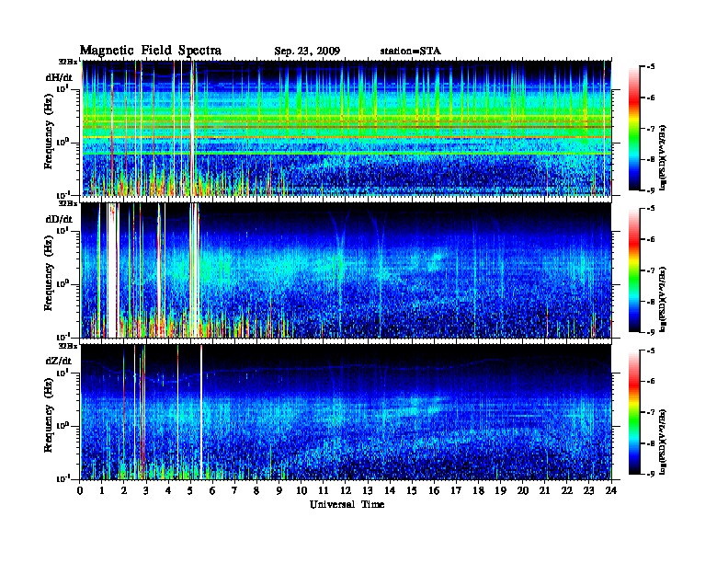Click the hour 1 tick label
This screenshot has height=563, width=728.
[102, 491]
